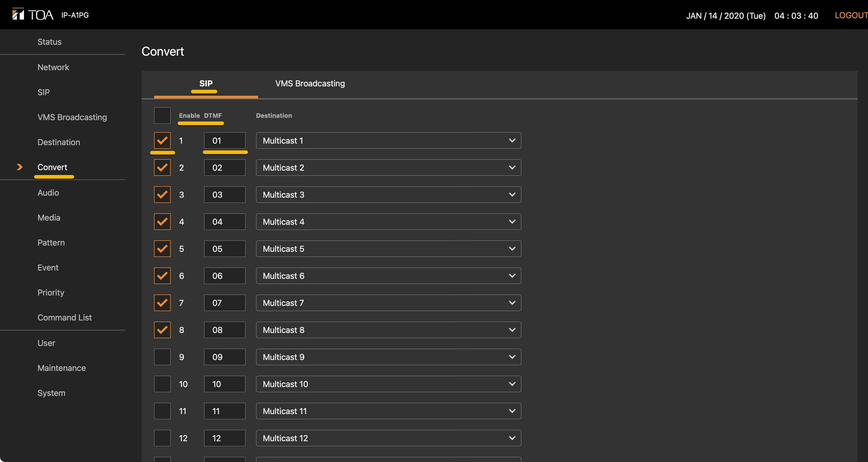Click the DTMF field containing 01
This screenshot has width=868, height=462.
pos(225,140)
